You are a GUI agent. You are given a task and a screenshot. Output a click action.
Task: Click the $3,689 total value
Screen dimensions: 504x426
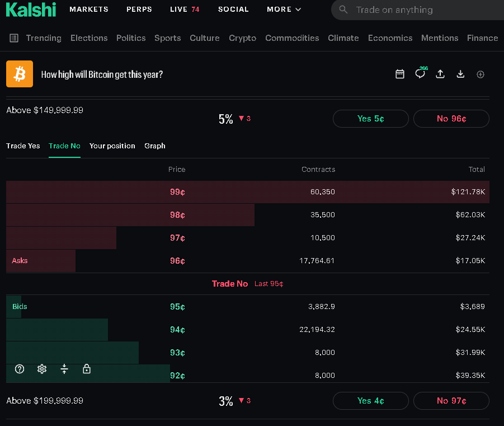[472, 306]
